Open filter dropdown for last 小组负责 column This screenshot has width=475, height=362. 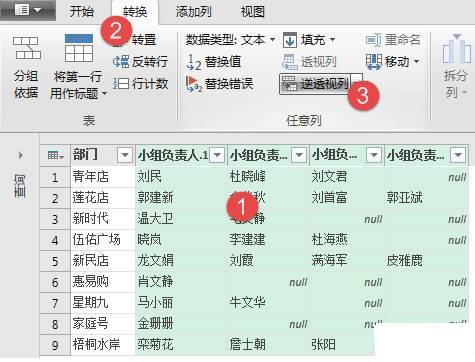point(458,155)
